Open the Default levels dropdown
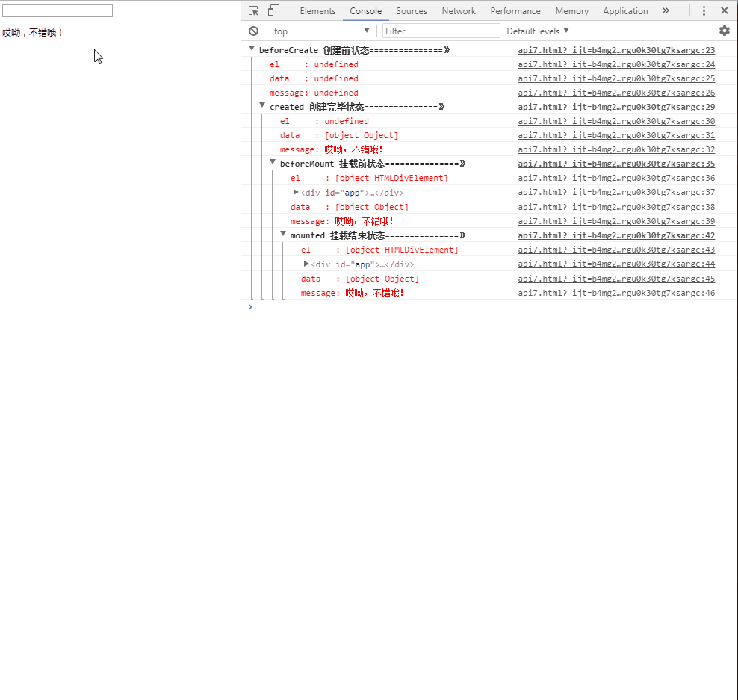 538,31
